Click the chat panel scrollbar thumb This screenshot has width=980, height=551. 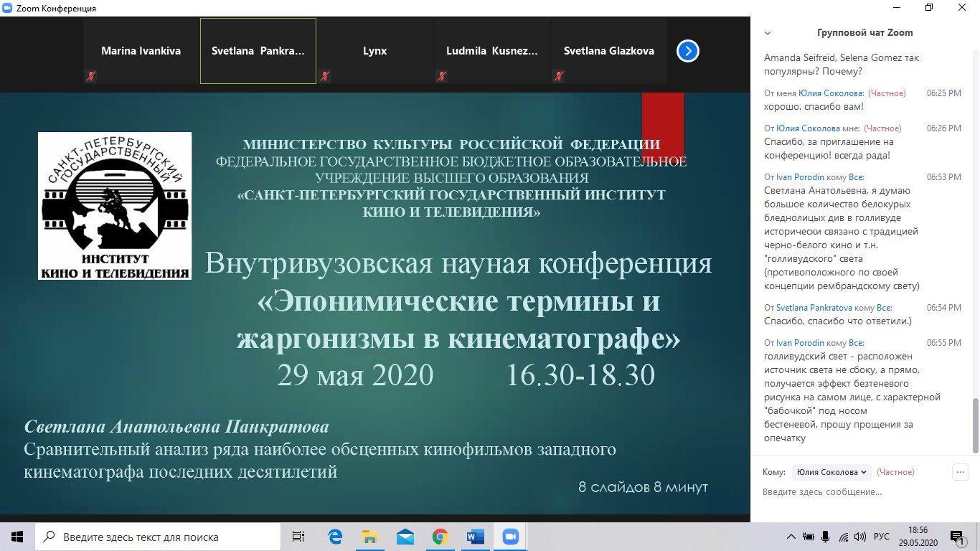click(976, 426)
